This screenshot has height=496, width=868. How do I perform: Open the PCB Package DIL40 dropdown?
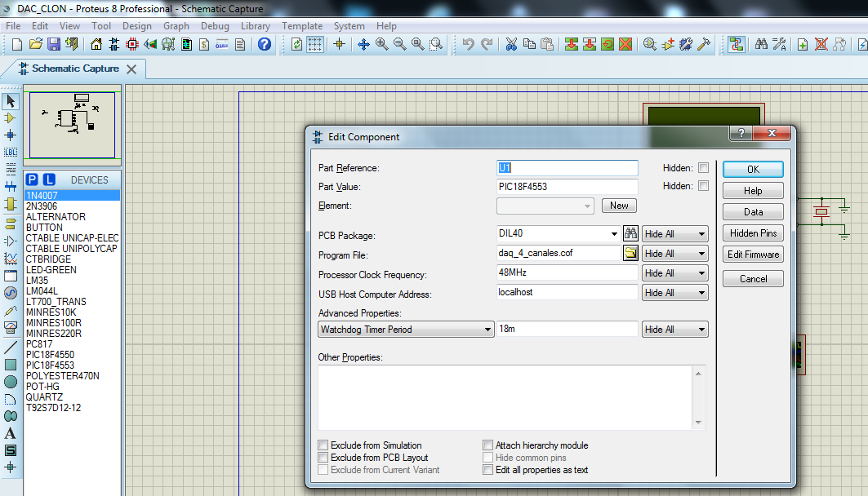[x=614, y=234]
